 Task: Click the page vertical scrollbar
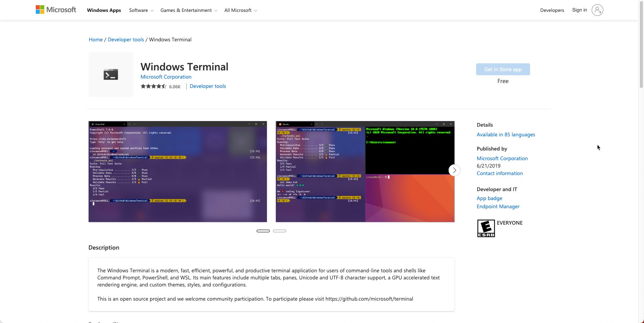pos(641,45)
